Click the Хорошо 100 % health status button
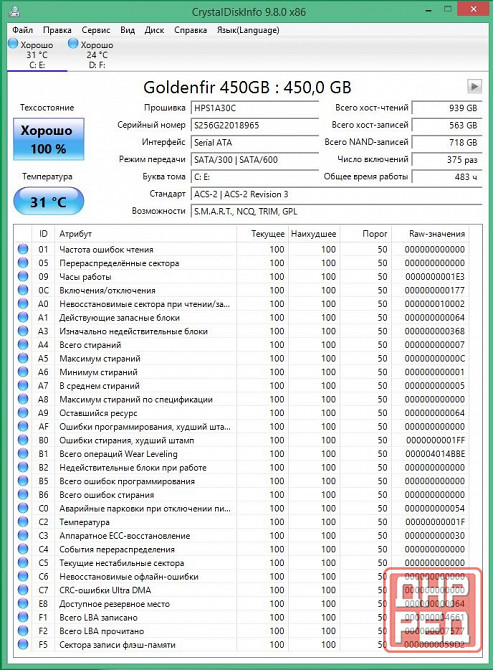Viewport: 493px width, 670px height. 48,139
